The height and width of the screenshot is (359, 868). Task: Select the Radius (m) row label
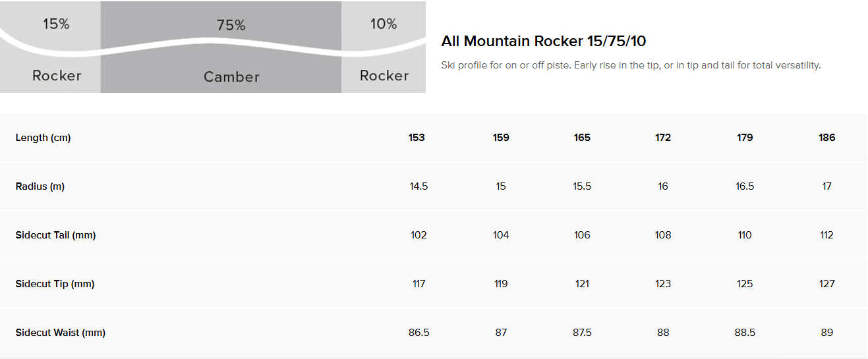tap(40, 186)
